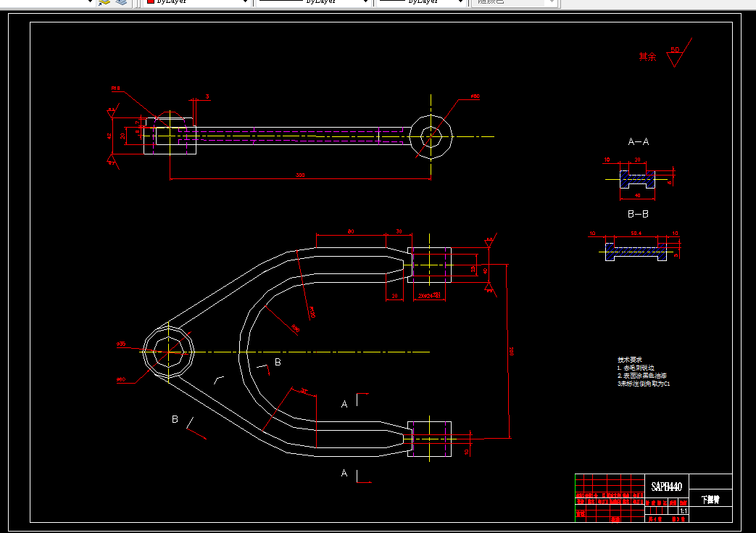Click the Make Object's Layer Current icon

click(x=104, y=2)
